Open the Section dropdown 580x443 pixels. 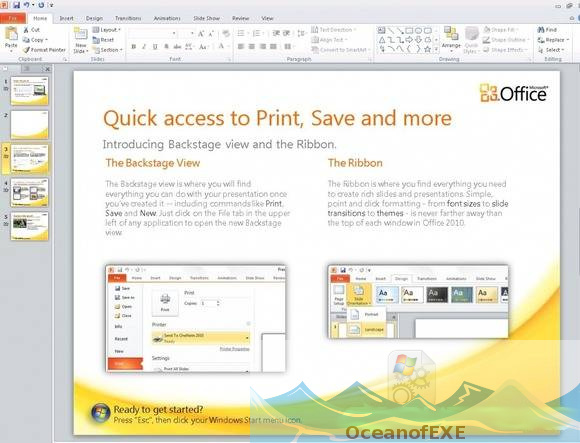pos(108,50)
